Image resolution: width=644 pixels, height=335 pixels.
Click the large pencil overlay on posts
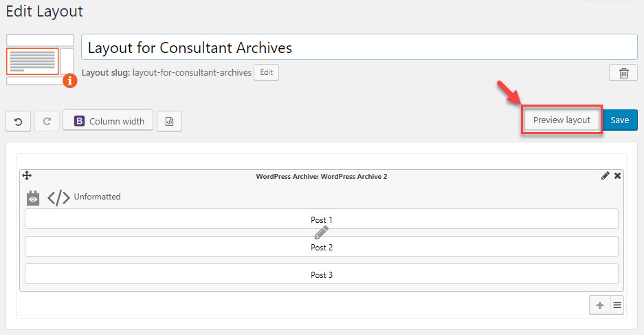(x=321, y=233)
